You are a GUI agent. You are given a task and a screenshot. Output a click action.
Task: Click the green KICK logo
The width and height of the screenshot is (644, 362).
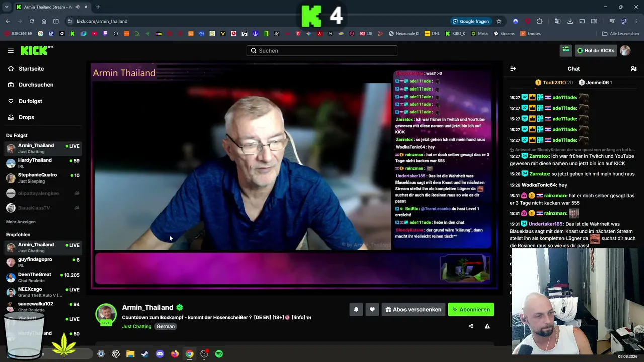(37, 50)
